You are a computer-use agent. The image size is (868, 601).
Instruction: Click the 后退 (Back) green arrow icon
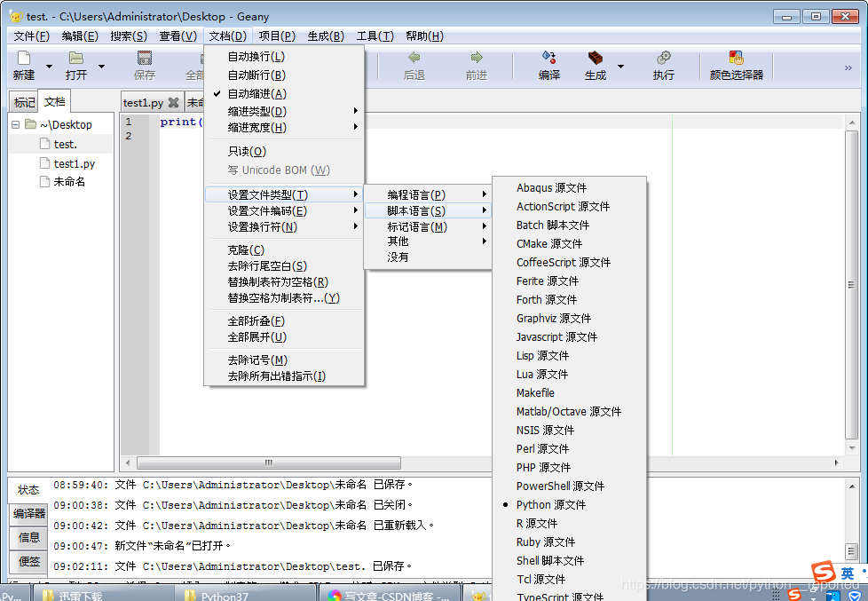coord(414,57)
